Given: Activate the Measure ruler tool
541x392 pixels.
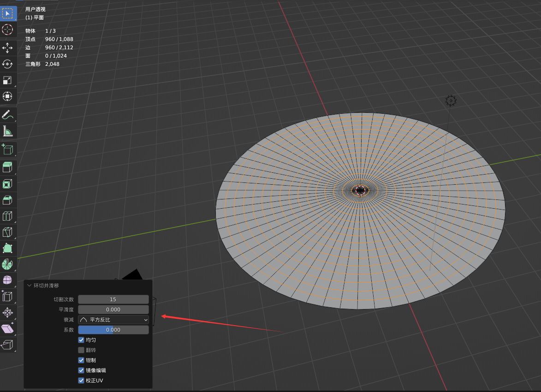Looking at the screenshot, I should 7,131.
